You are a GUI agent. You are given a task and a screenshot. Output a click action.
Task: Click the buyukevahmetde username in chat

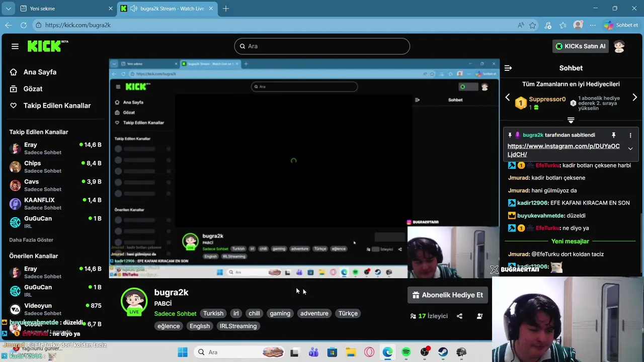point(541,216)
